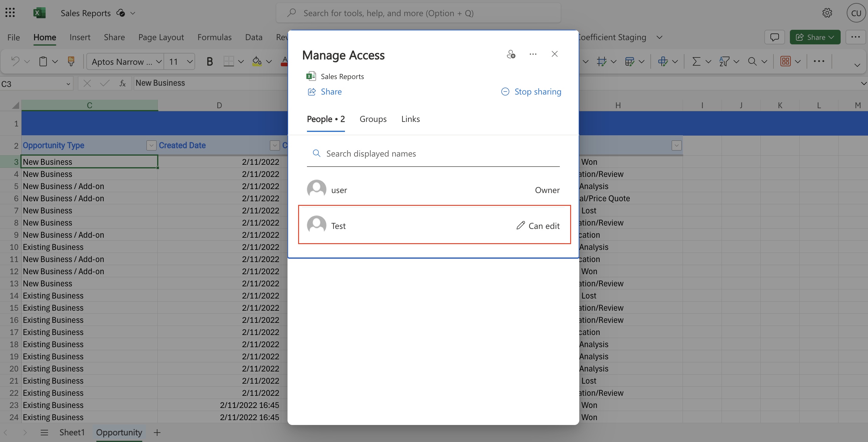Click the Sort & Filter icon

tap(724, 61)
